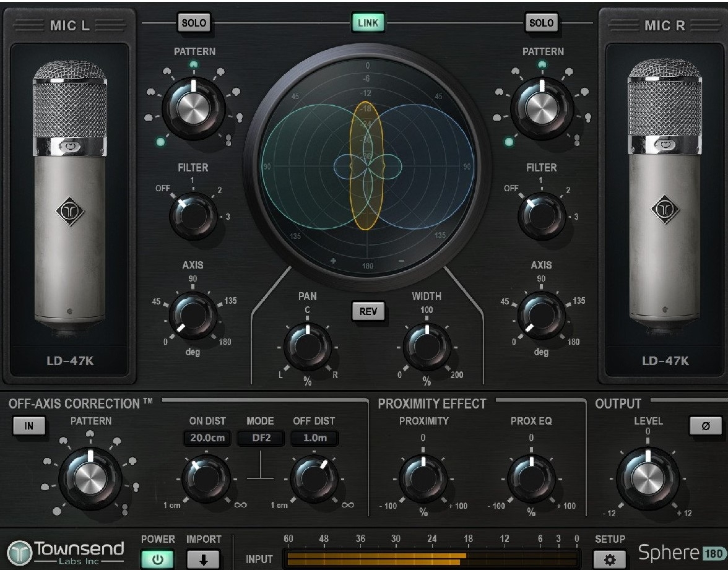The image size is (728, 570).
Task: Toggle the Power button icon
Action: tap(158, 559)
